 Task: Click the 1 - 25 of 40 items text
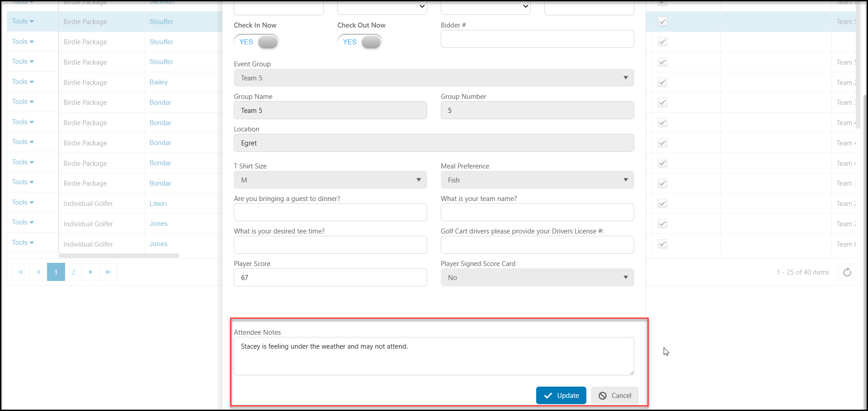[803, 272]
